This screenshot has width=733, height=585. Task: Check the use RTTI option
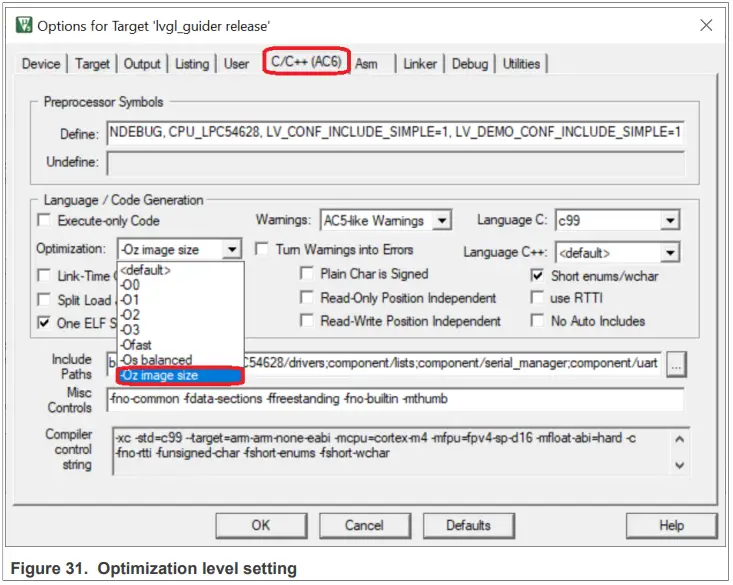[x=538, y=297]
